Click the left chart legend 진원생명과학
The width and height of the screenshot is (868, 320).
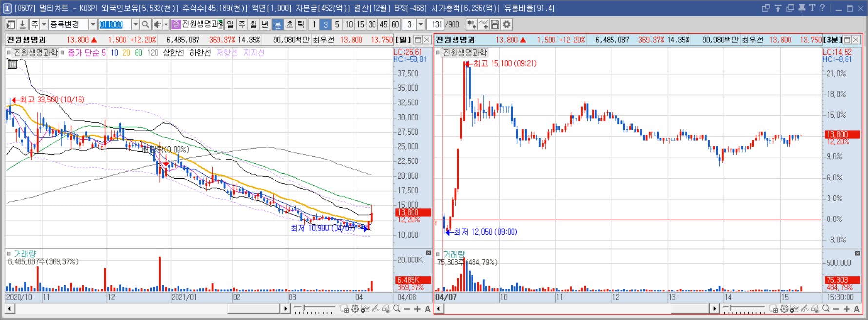(x=36, y=53)
